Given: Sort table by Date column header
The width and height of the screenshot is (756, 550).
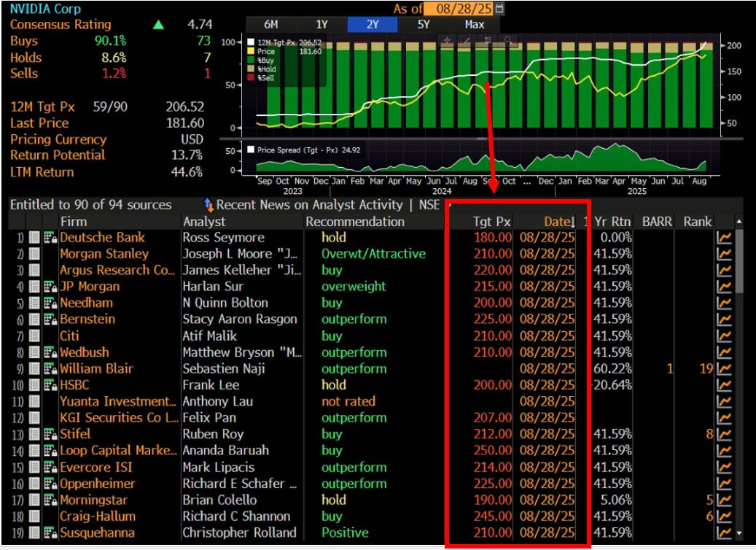Looking at the screenshot, I should 560,222.
